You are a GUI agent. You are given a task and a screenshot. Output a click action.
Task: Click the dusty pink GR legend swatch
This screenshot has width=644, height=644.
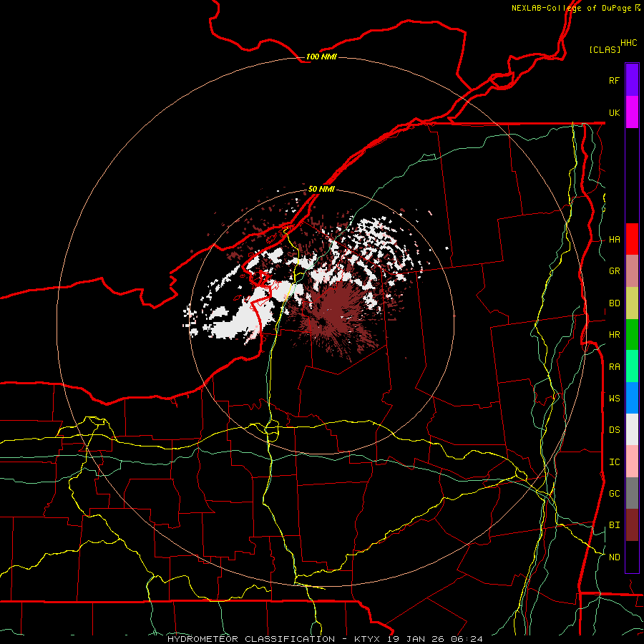click(x=632, y=271)
